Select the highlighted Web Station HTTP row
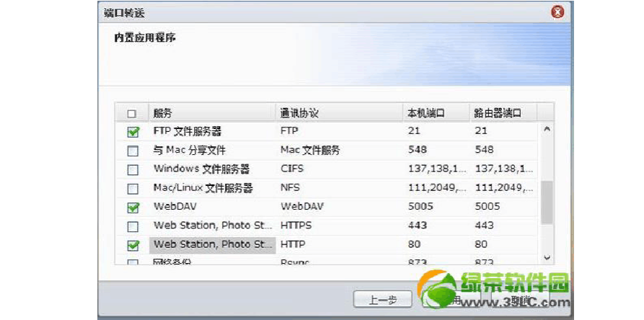 [x=212, y=244]
